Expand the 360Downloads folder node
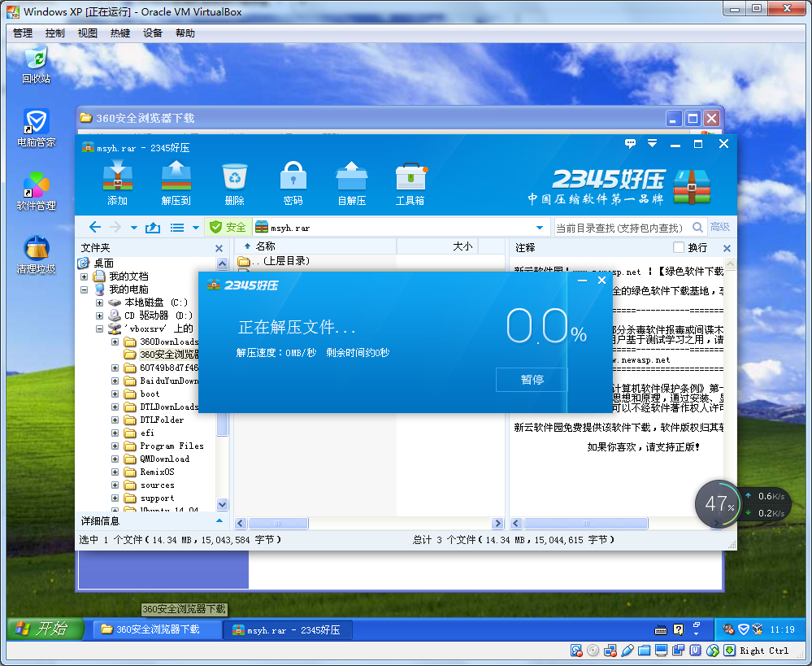This screenshot has height=666, width=812. (115, 342)
